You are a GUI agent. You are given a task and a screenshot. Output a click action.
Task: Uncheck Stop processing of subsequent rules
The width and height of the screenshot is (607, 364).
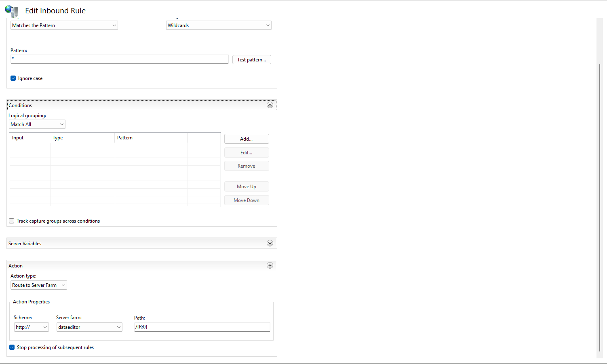(x=12, y=347)
